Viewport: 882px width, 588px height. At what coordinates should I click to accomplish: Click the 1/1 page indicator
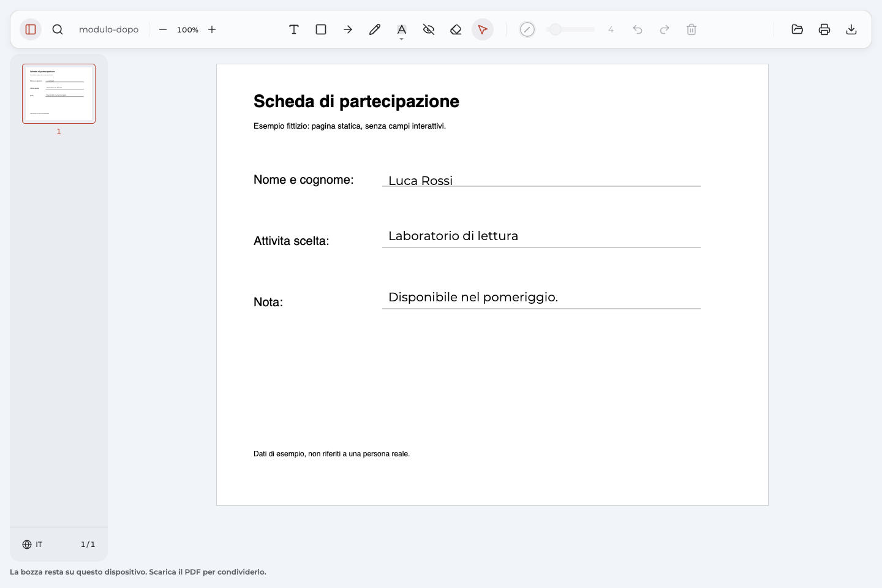88,545
